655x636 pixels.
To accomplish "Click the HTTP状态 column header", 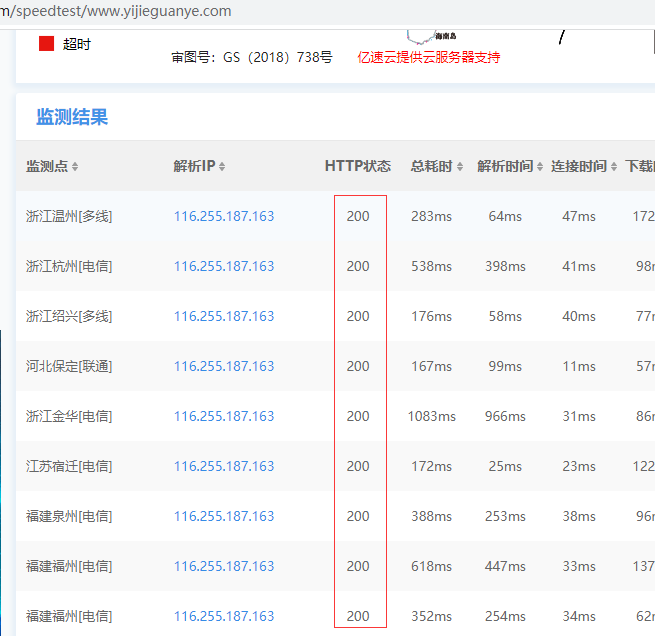I will pyautogui.click(x=357, y=166).
